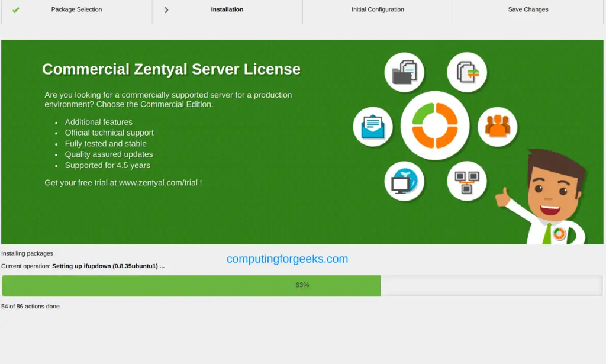This screenshot has height=364, width=606.
Task: Click the 'Official technical support' bullet
Action: click(x=109, y=133)
